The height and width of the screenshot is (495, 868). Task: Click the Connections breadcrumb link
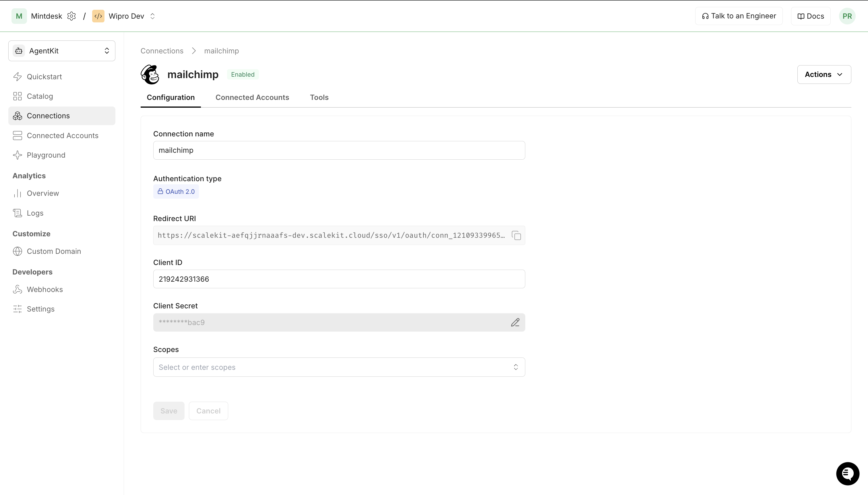point(162,51)
